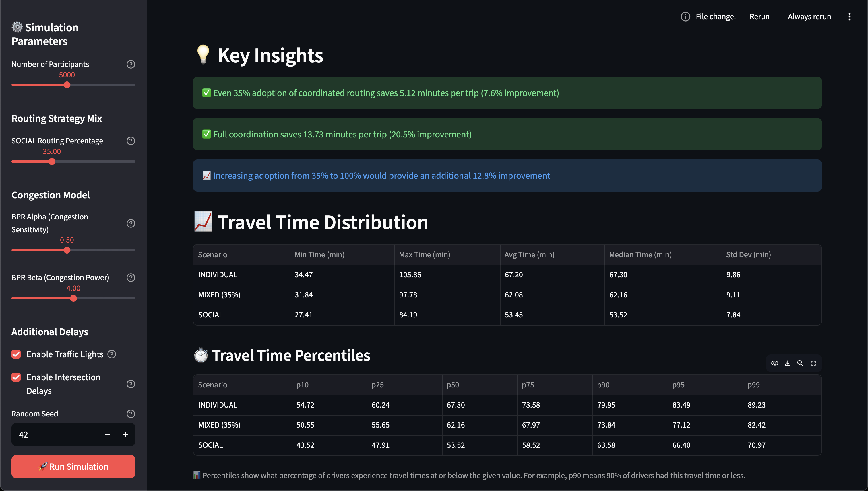This screenshot has height=491, width=868.
Task: Open search in the percentiles table
Action: coord(800,363)
